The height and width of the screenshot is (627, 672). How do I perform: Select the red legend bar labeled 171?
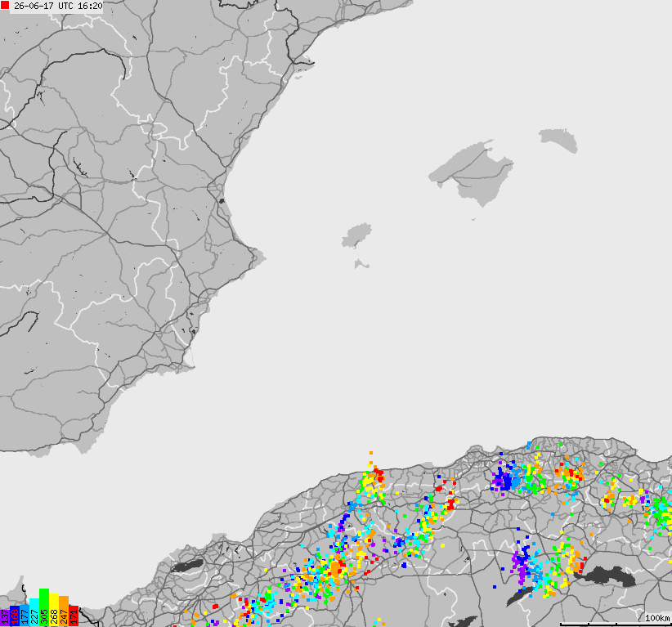pyautogui.click(x=74, y=616)
